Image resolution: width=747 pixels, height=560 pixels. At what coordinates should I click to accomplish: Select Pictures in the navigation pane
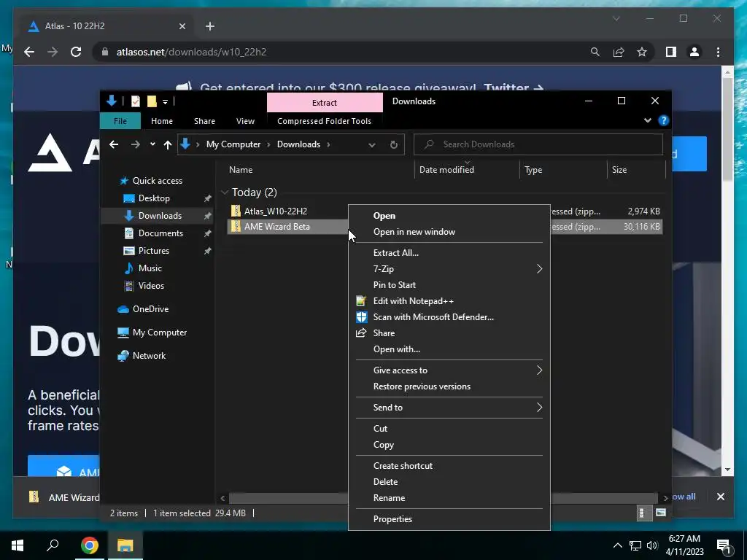point(153,251)
